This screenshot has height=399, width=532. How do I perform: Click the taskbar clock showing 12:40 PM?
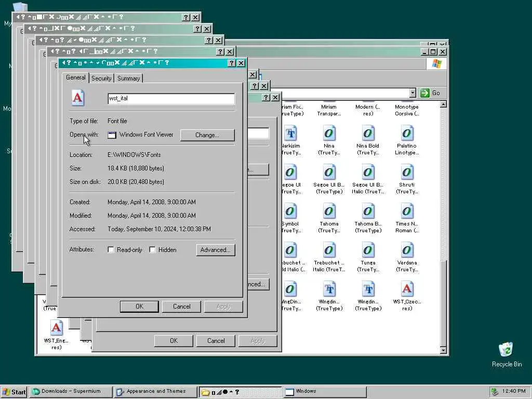click(x=514, y=391)
